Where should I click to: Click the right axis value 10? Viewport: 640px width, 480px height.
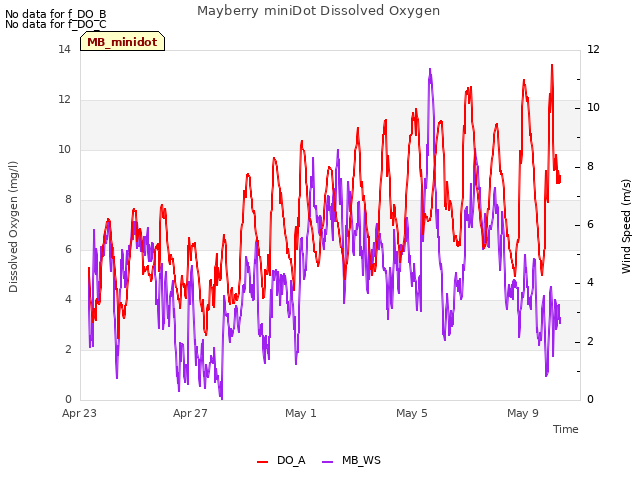[593, 108]
